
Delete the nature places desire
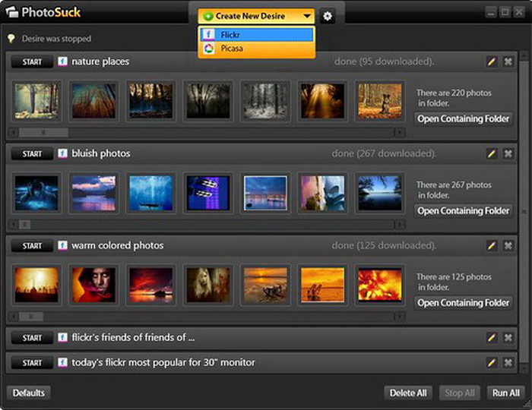(508, 61)
